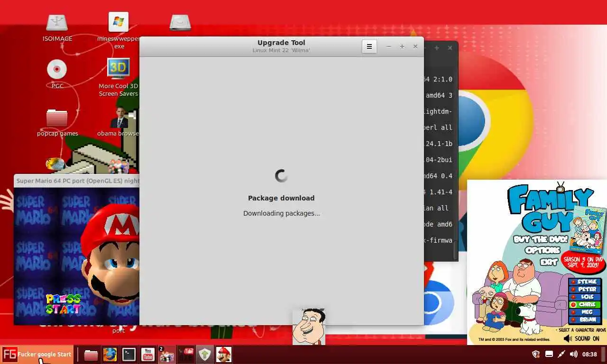Select the PGC disc desktop icon
Screen dimensions: 607x364
pyautogui.click(x=57, y=74)
